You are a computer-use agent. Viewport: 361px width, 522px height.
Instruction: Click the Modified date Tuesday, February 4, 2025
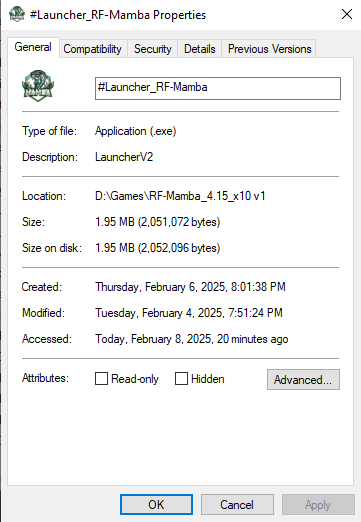tap(189, 313)
